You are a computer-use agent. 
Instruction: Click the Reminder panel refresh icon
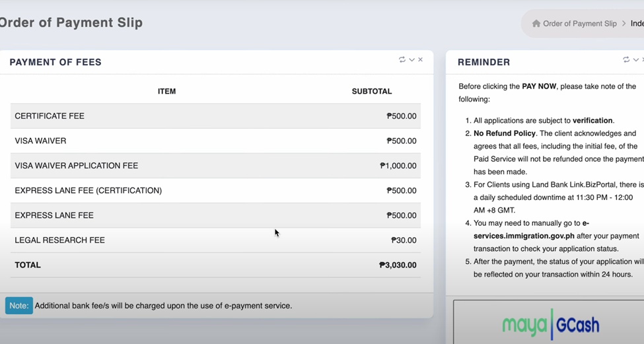coord(626,60)
